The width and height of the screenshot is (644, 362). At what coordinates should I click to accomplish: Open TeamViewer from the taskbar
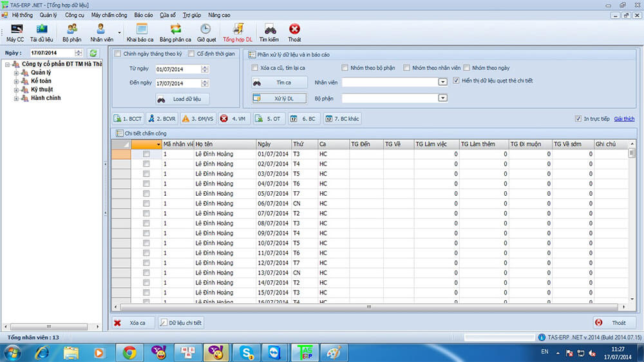pyautogui.click(x=274, y=352)
